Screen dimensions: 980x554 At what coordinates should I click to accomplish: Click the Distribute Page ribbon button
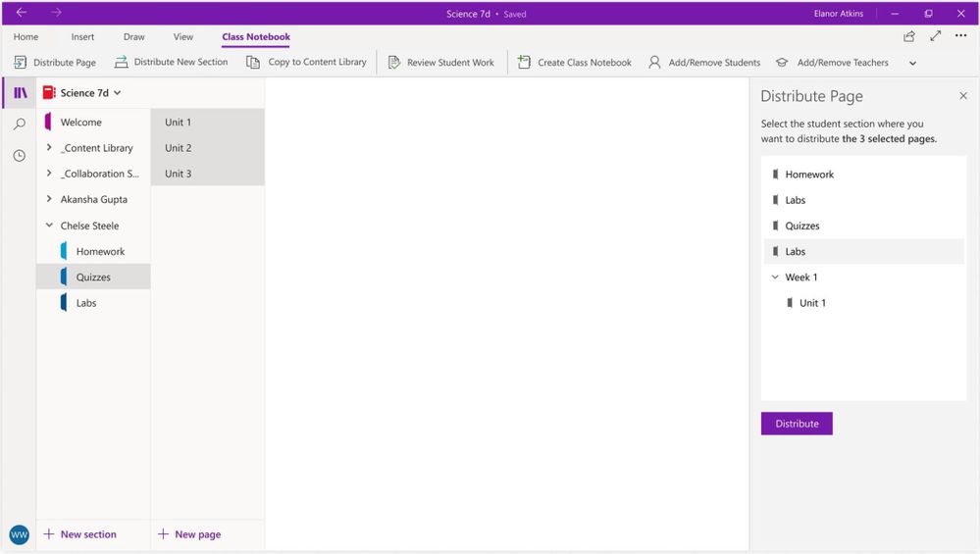55,63
